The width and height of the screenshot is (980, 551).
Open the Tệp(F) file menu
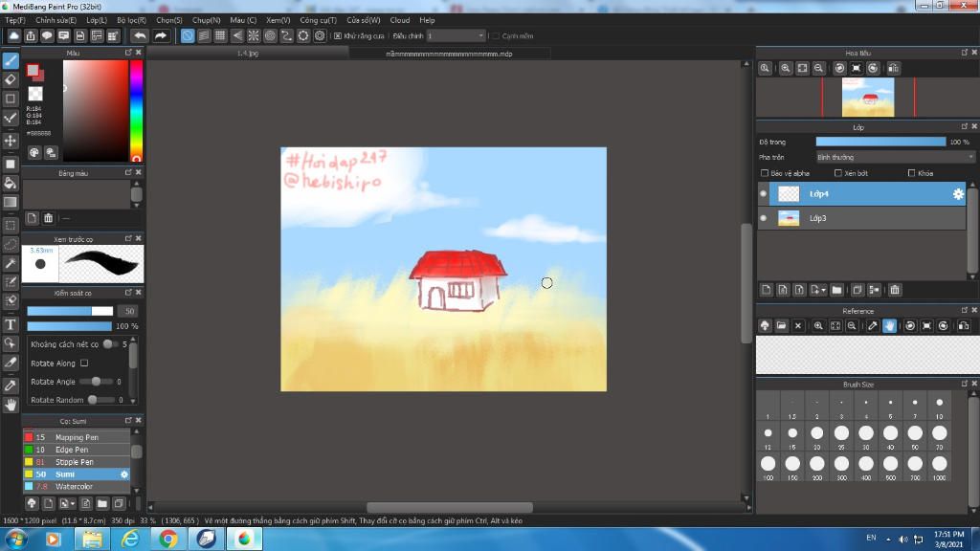pos(15,20)
